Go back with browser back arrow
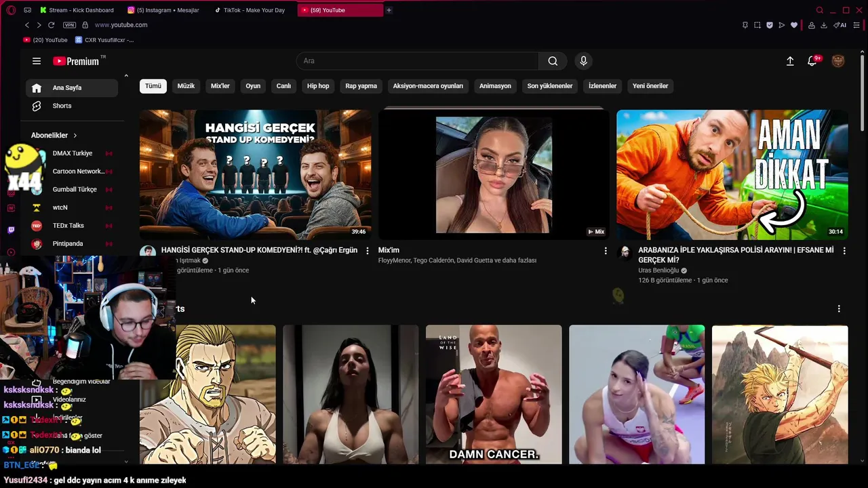The image size is (868, 488). pos(27,25)
